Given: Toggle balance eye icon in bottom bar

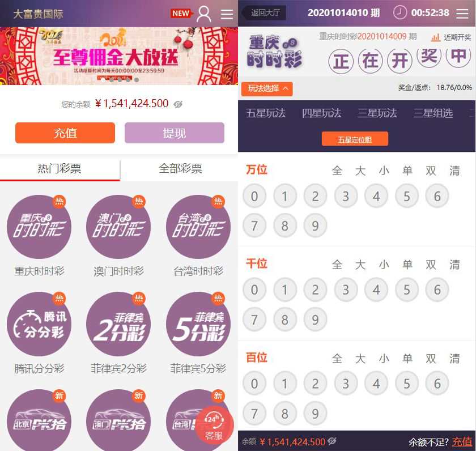Looking at the screenshot, I should pyautogui.click(x=332, y=441).
